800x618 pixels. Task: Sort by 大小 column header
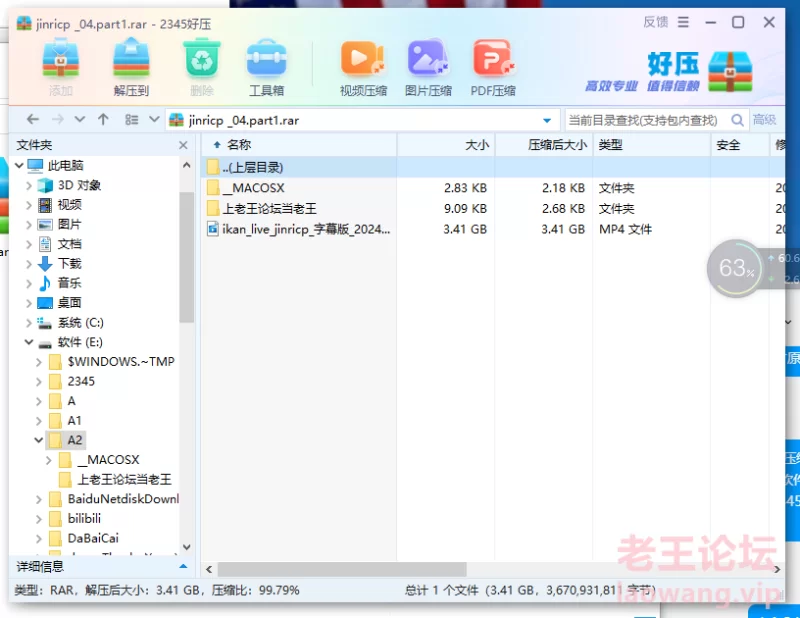pos(446,145)
